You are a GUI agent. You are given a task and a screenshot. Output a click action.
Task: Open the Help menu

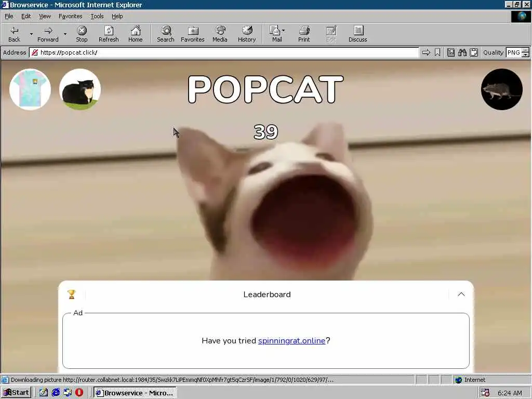click(117, 16)
